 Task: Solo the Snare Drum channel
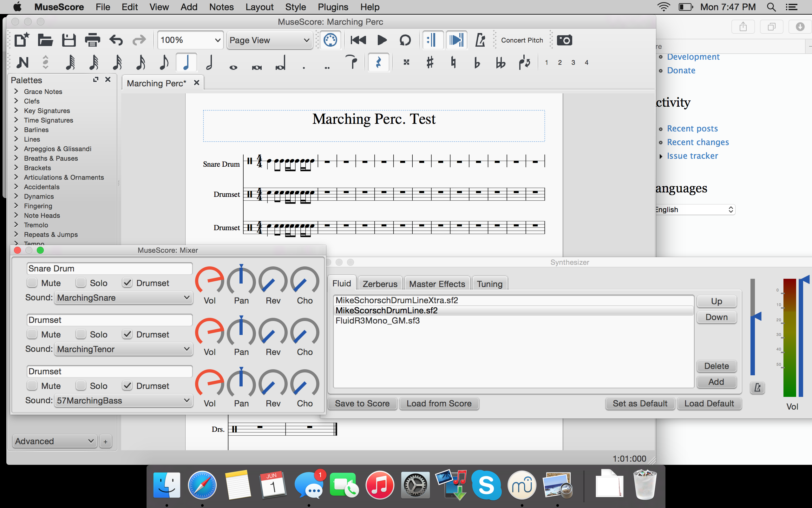[81, 283]
